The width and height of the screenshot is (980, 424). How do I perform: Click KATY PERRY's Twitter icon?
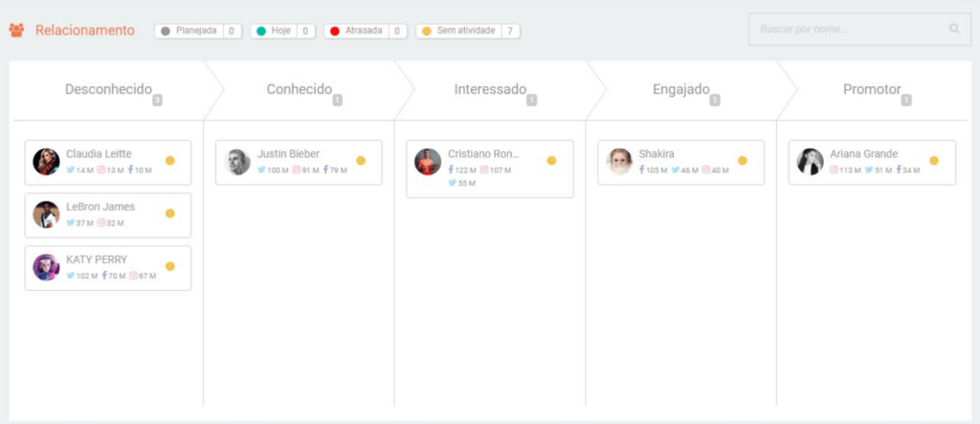pyautogui.click(x=71, y=275)
